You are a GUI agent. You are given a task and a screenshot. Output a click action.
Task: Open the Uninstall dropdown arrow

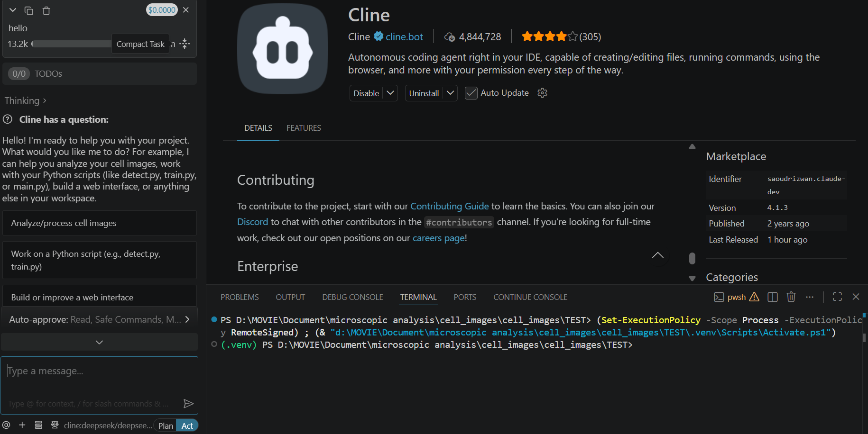(451, 93)
